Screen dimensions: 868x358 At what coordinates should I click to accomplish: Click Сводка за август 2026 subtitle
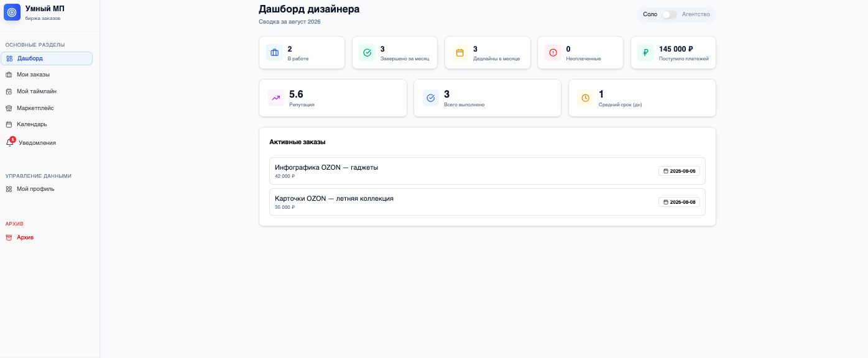coord(290,22)
